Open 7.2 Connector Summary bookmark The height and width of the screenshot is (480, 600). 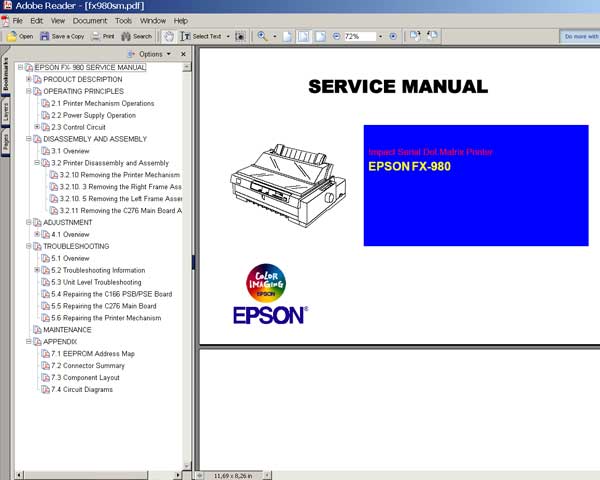pyautogui.click(x=88, y=366)
